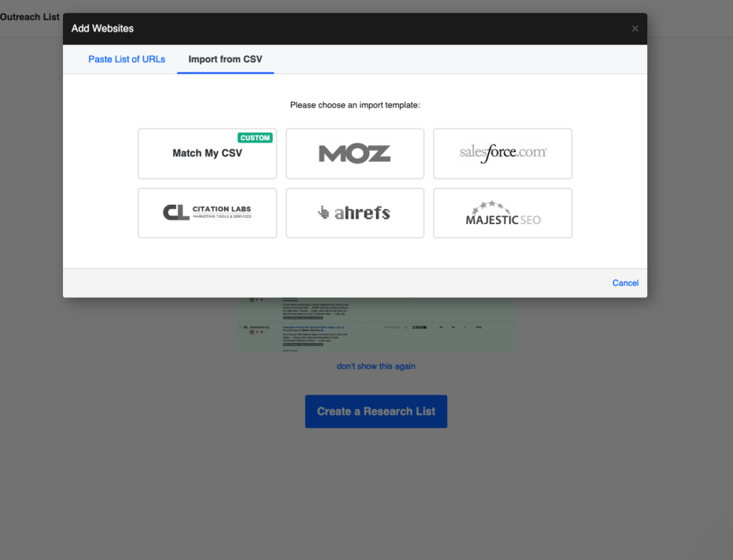Viewport: 733px width, 560px height.
Task: Reselect the Import from CSV tab
Action: coord(225,59)
